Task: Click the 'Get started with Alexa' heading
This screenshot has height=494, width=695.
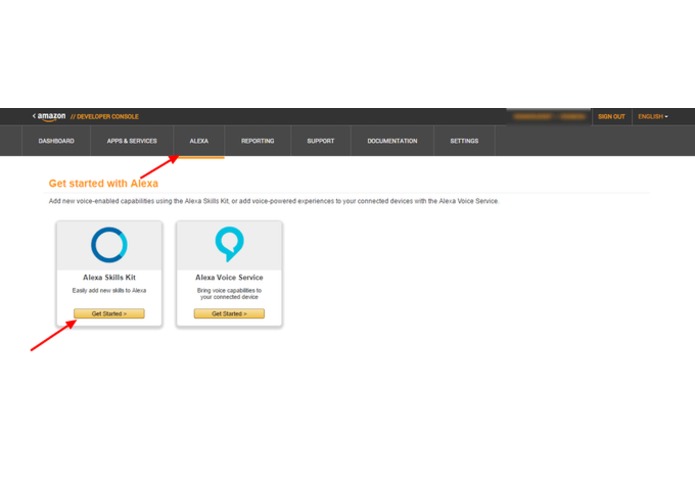Action: [103, 183]
